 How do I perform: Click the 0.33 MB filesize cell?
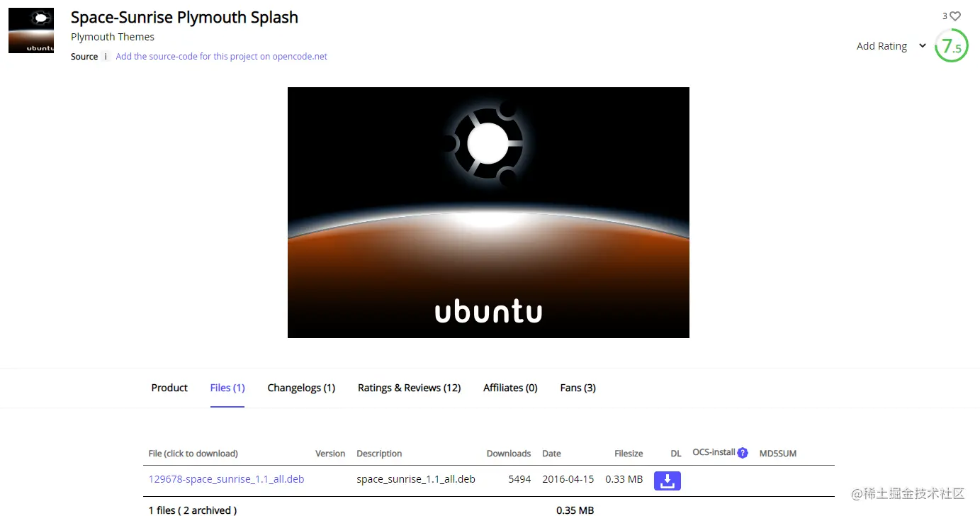tap(624, 479)
